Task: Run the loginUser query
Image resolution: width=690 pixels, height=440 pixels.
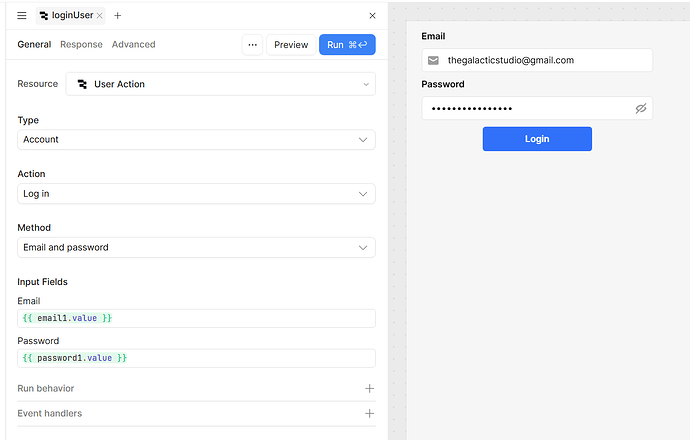Action: [x=347, y=45]
